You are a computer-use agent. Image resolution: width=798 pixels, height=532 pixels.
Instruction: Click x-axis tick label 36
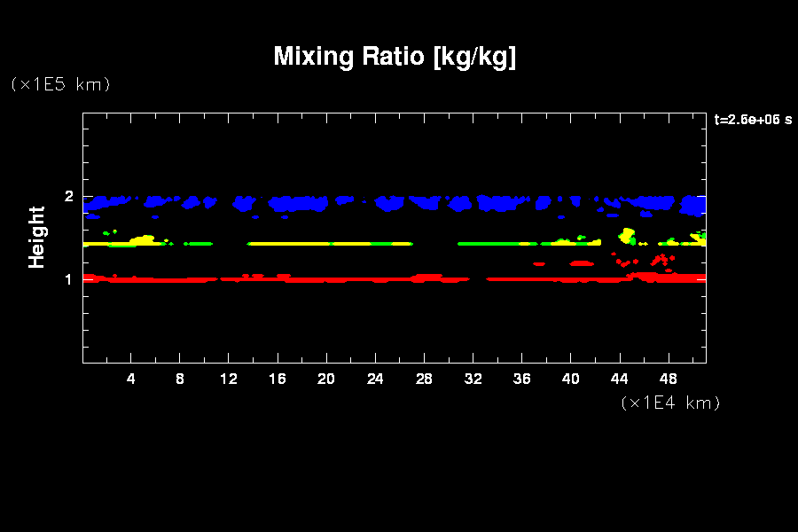(x=521, y=379)
